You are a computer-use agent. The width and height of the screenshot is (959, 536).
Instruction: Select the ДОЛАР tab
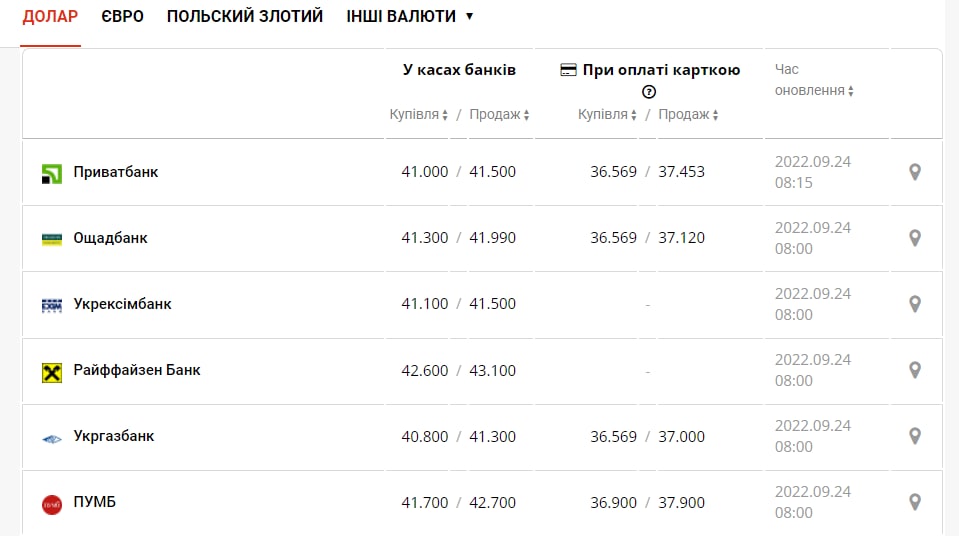pos(50,16)
